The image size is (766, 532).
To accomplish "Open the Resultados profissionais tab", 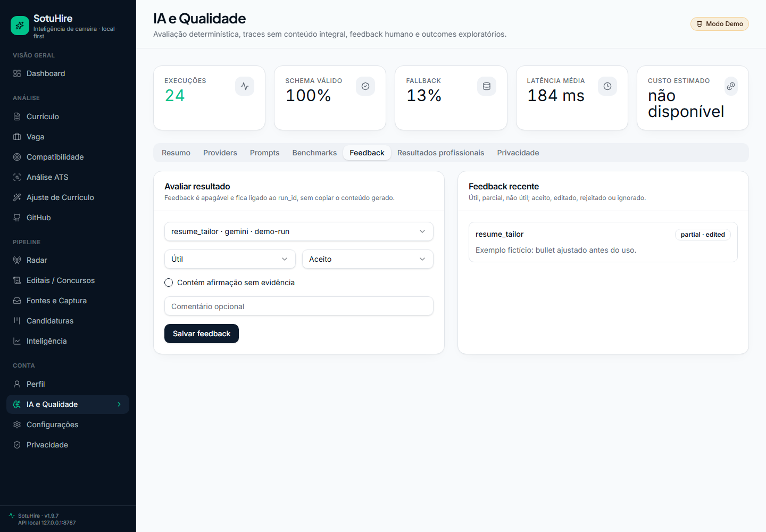I will click(x=441, y=153).
